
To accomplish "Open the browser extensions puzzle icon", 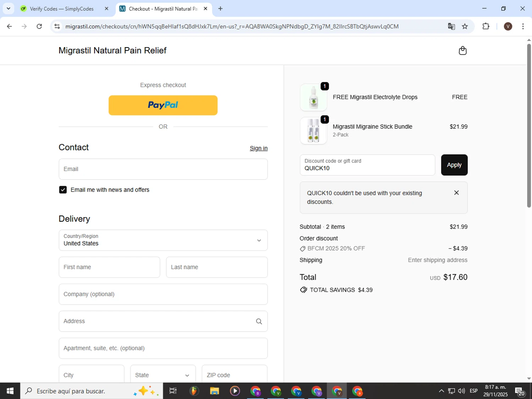I will pyautogui.click(x=486, y=26).
